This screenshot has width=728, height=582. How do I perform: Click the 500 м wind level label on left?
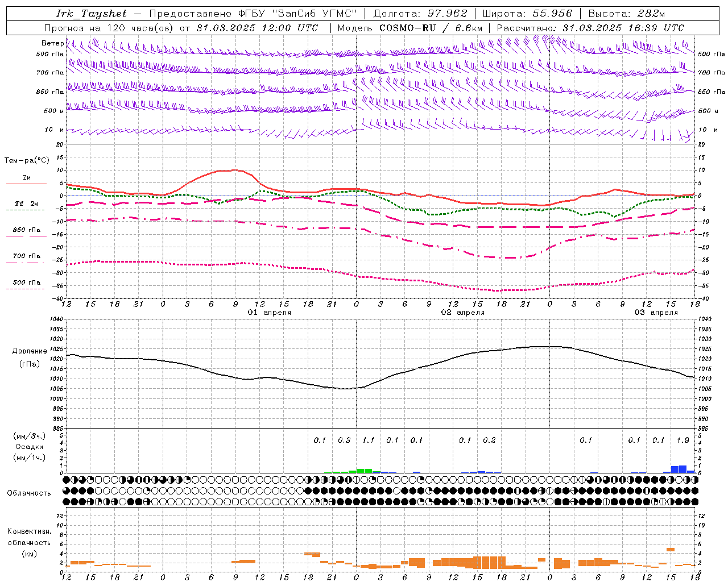tap(53, 111)
